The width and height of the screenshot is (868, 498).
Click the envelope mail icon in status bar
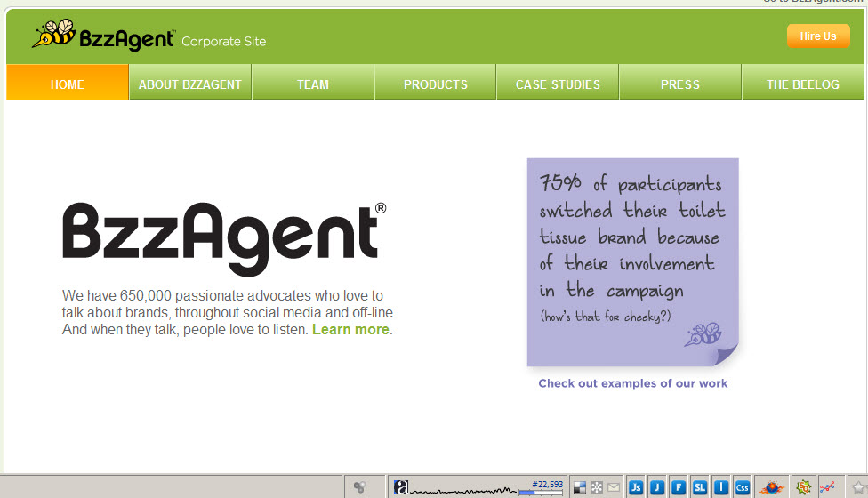613,486
